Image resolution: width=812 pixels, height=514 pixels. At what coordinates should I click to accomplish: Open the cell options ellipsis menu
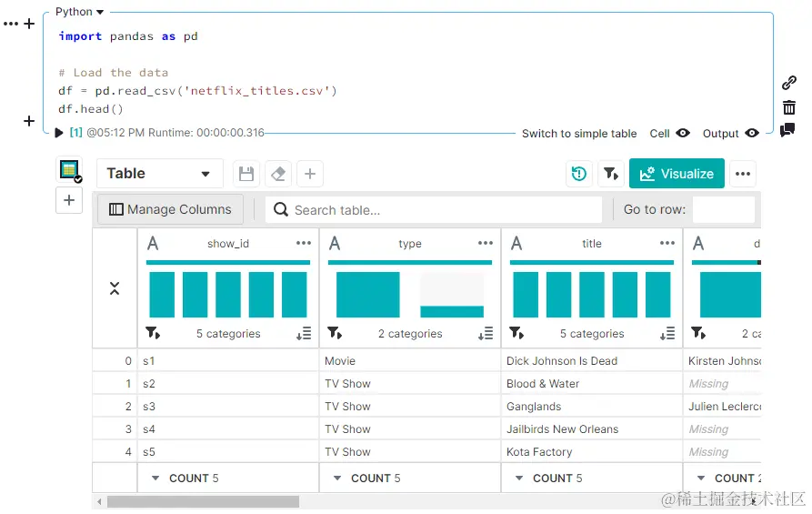pos(10,24)
